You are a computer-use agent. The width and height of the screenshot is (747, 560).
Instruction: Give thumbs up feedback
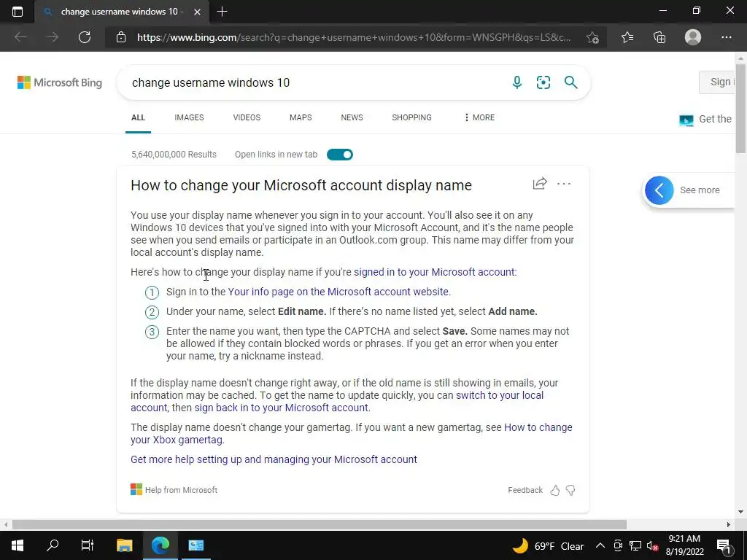click(555, 490)
